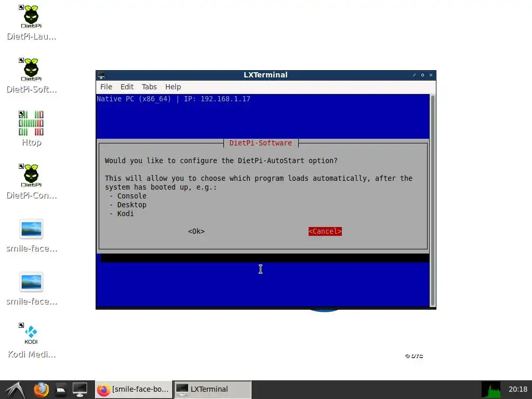The height and width of the screenshot is (399, 532).
Task: Click the LXTerminal title bar text
Action: pos(265,75)
